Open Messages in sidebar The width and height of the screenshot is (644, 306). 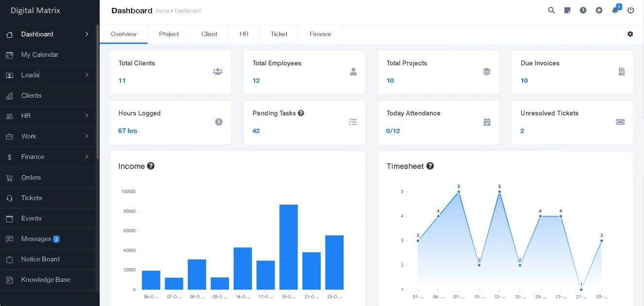[48, 239]
